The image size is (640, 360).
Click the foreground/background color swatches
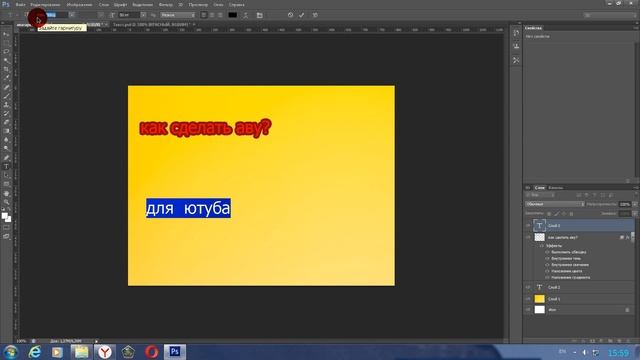click(6, 217)
